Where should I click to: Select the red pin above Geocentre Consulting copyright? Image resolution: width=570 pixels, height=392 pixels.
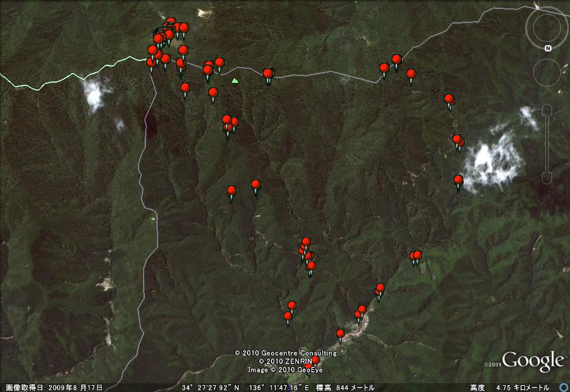point(340,334)
